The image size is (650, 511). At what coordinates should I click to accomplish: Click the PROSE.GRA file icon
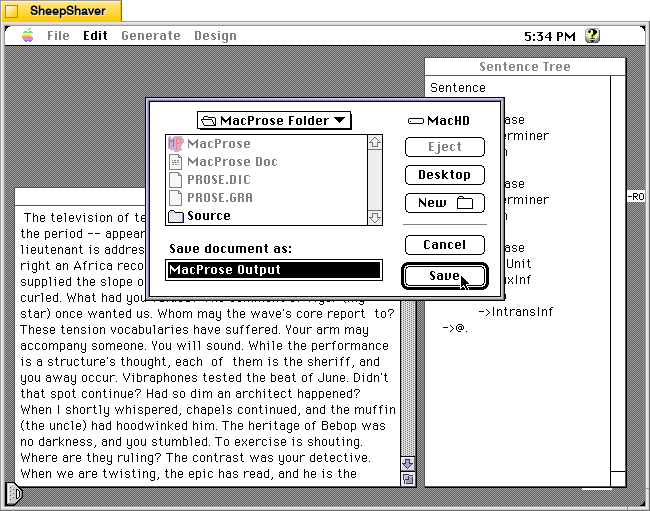click(x=176, y=198)
